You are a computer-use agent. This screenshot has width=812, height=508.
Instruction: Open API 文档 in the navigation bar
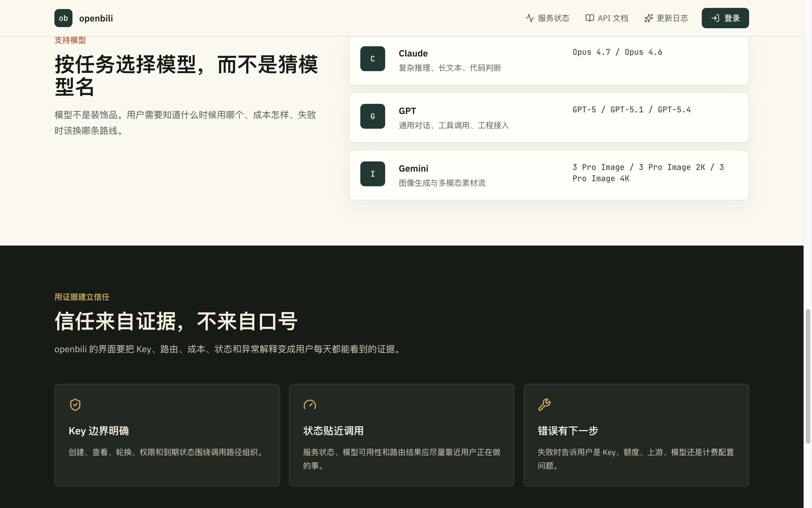pos(607,18)
